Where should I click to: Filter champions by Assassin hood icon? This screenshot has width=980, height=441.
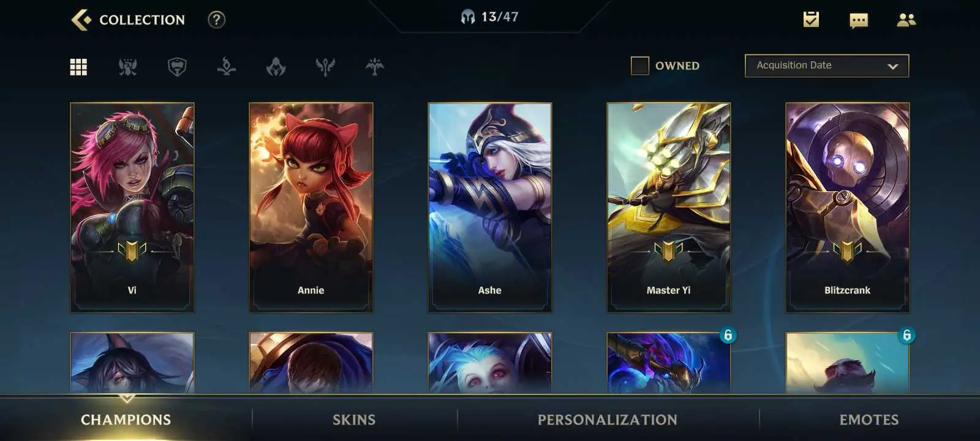point(276,67)
